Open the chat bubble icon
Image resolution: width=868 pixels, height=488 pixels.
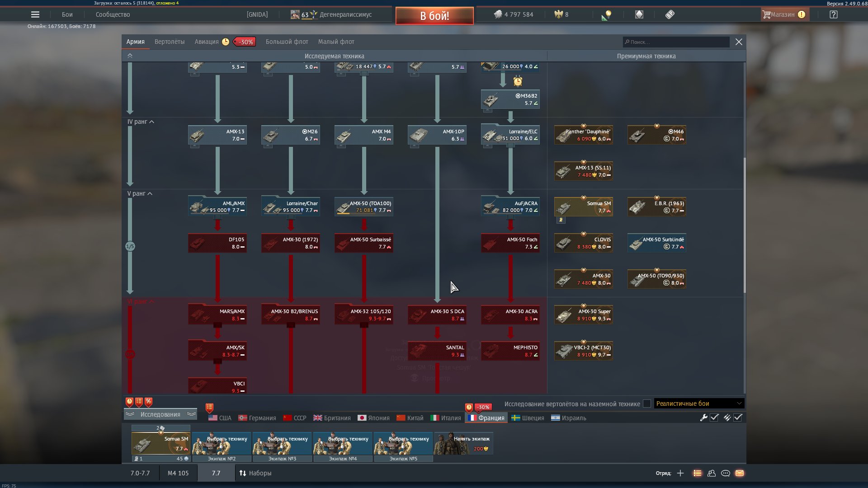(x=726, y=473)
